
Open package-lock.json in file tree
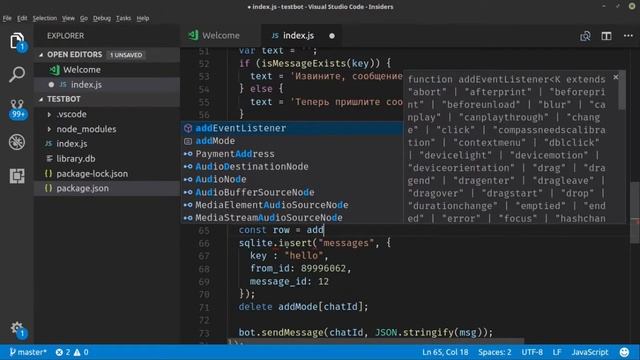(107, 173)
